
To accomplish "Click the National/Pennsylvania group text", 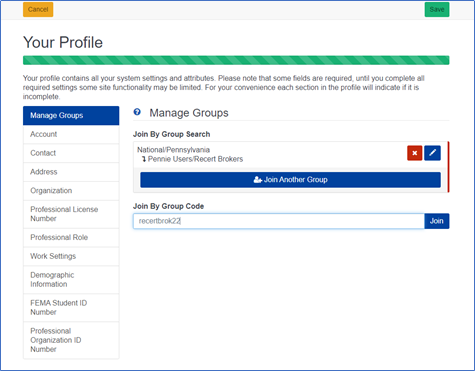I will point(173,150).
